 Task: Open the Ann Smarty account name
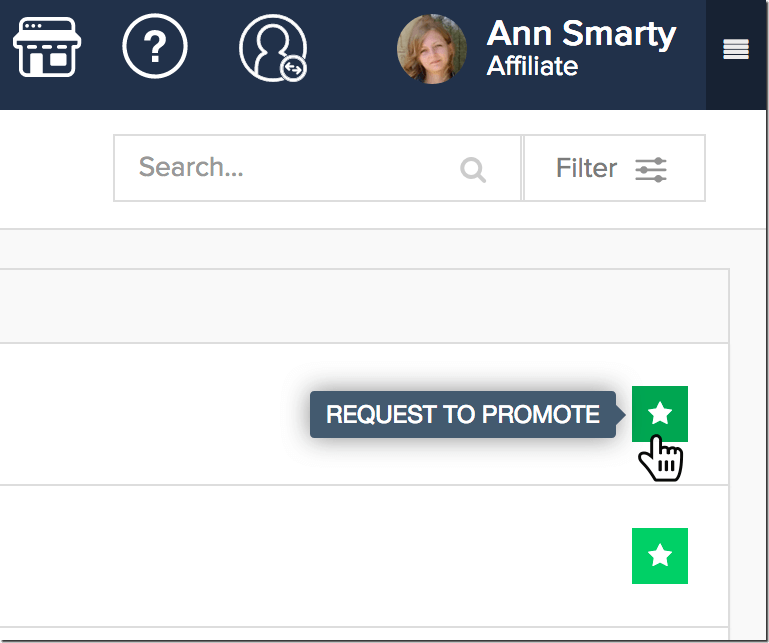click(581, 34)
